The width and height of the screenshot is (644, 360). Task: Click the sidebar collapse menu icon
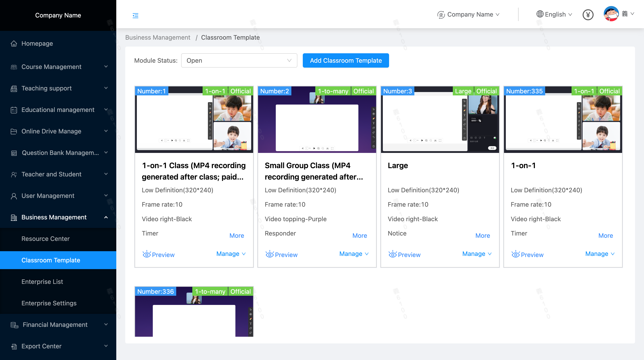[x=135, y=15]
